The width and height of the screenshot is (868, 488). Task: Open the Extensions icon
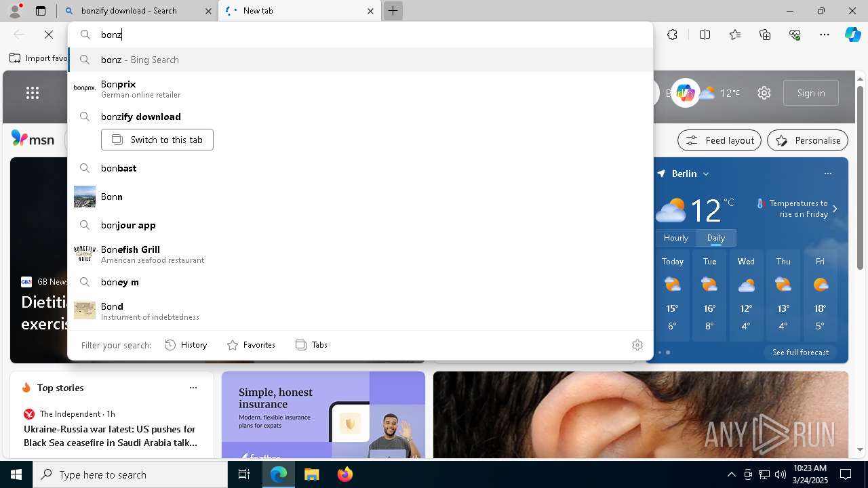pos(672,35)
